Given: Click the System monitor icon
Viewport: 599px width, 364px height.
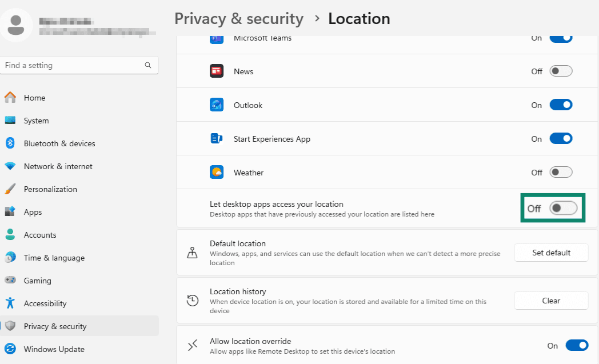Looking at the screenshot, I should 10,121.
